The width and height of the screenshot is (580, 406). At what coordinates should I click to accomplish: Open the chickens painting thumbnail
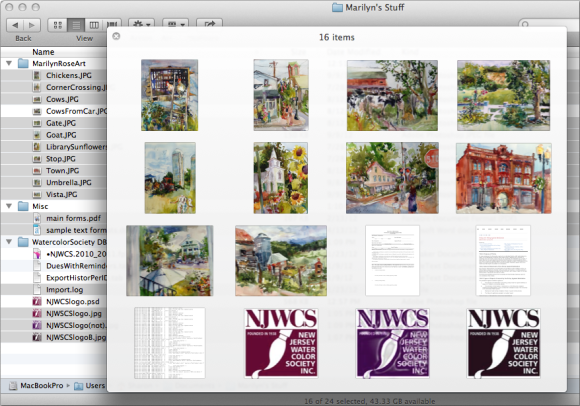(169, 95)
